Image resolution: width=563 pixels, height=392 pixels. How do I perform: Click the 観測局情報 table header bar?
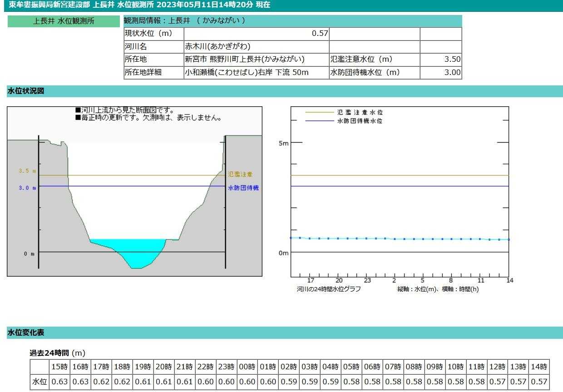point(292,21)
